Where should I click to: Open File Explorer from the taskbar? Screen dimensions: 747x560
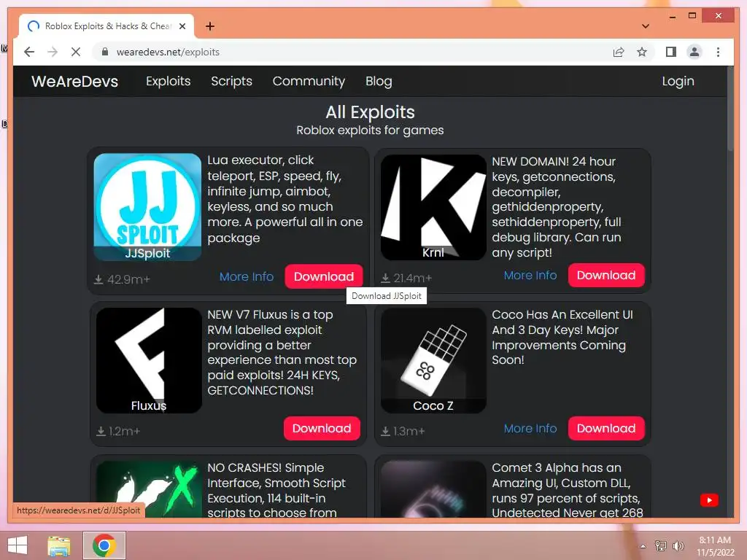click(x=59, y=545)
